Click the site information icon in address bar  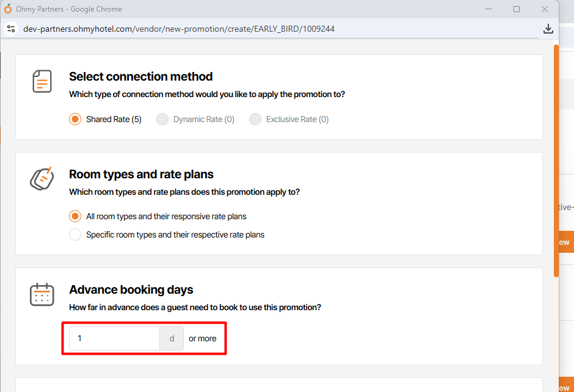(x=10, y=29)
